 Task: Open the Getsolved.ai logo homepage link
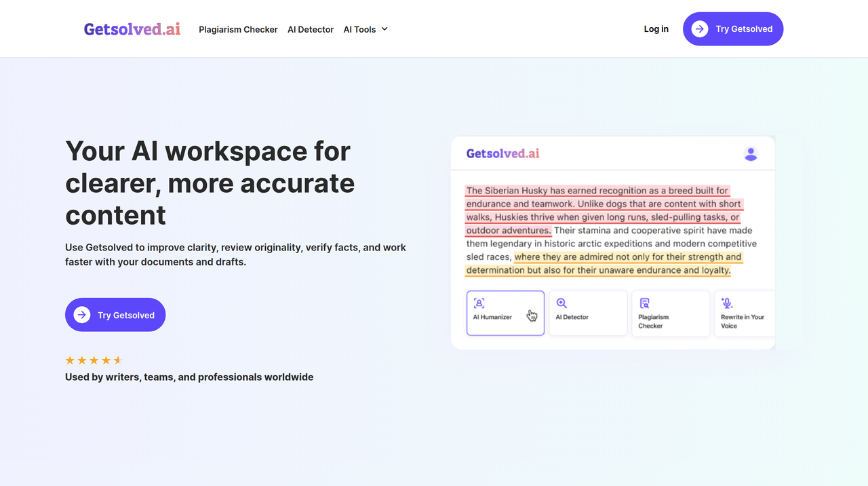(132, 29)
